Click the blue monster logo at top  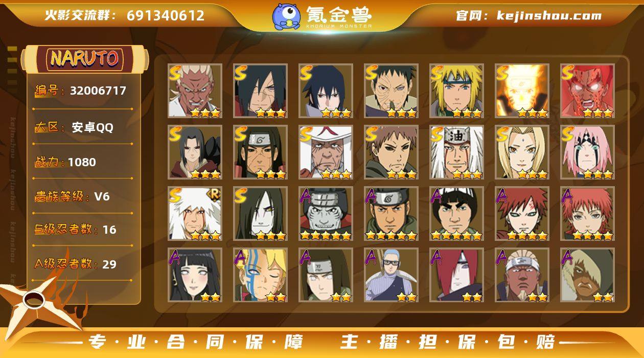tap(286, 16)
